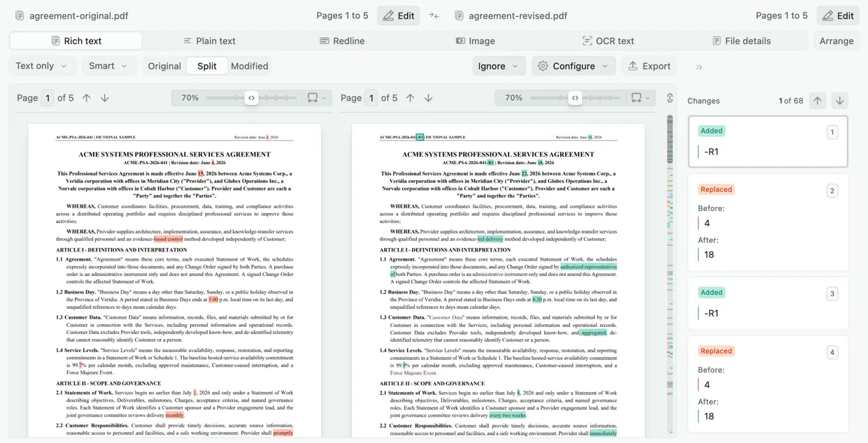Go to previous change
Image resolution: width=868 pixels, height=443 pixels.
click(818, 101)
